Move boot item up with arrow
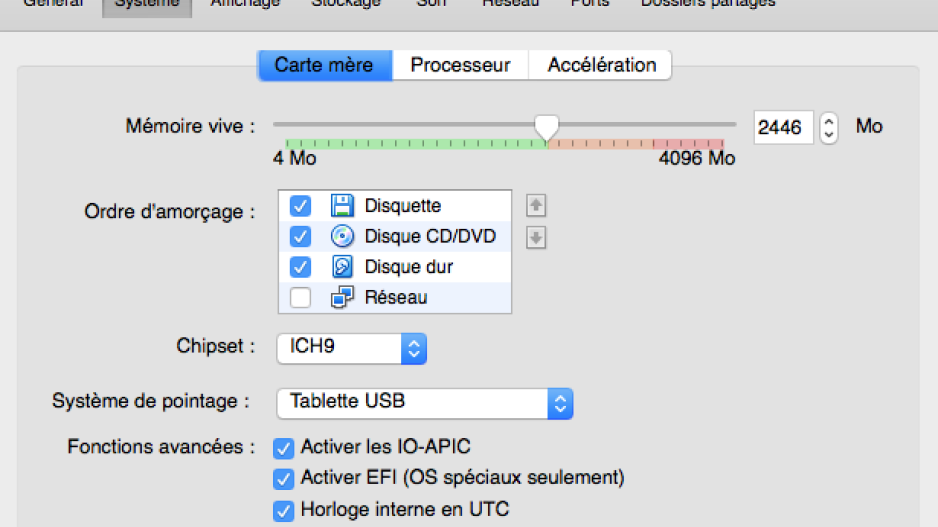This screenshot has width=938, height=527. point(536,205)
